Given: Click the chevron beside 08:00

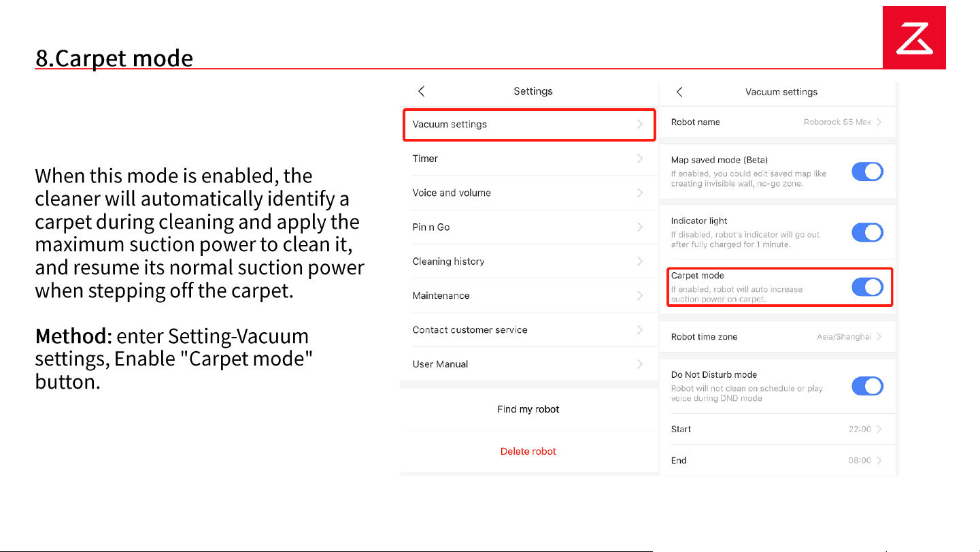Looking at the screenshot, I should 879,461.
